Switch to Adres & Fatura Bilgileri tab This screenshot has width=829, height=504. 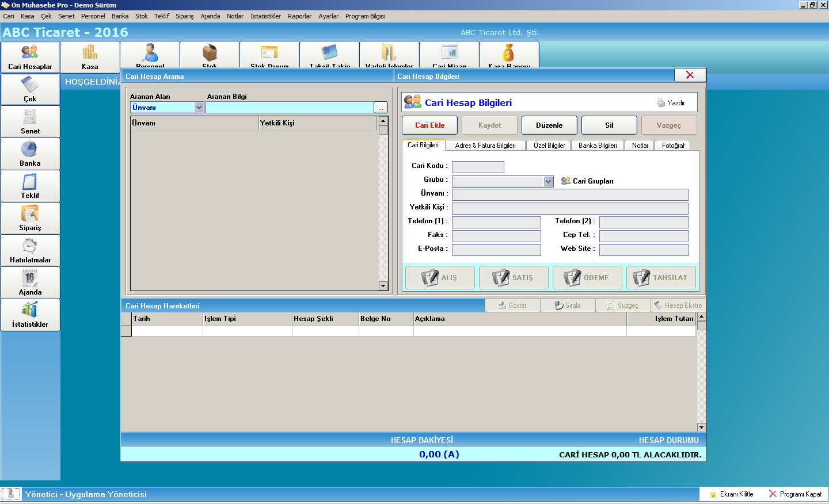click(x=485, y=146)
